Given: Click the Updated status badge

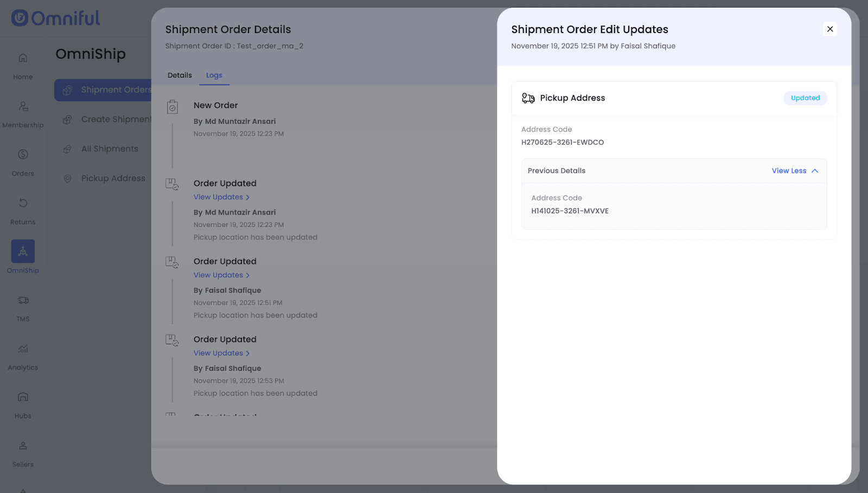Looking at the screenshot, I should [805, 98].
